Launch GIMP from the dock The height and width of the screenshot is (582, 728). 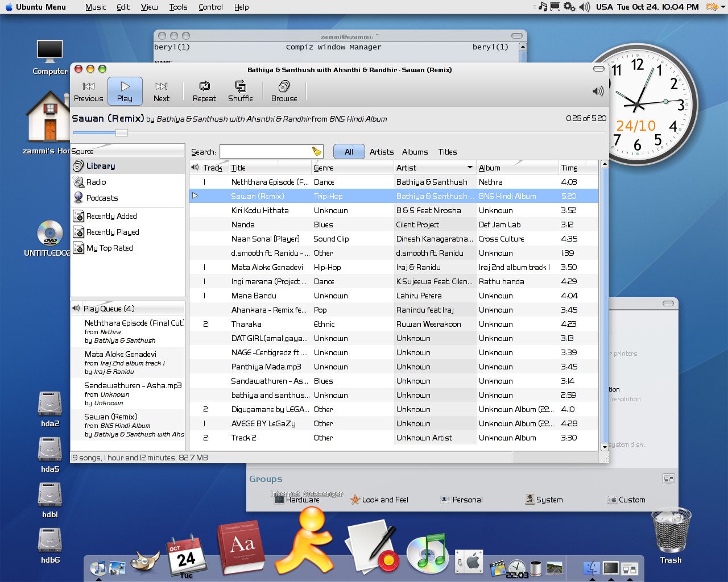click(145, 562)
